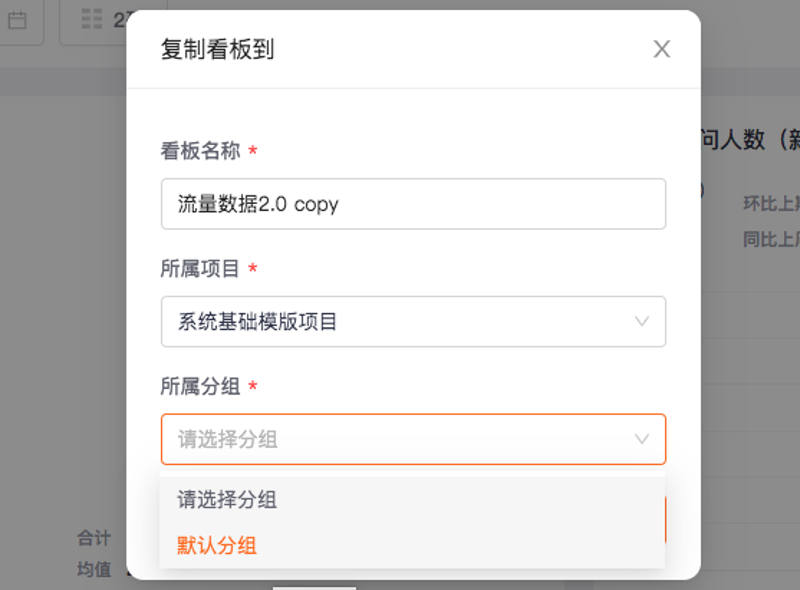Click the 所属项目 dropdown chevron arrow

641,322
